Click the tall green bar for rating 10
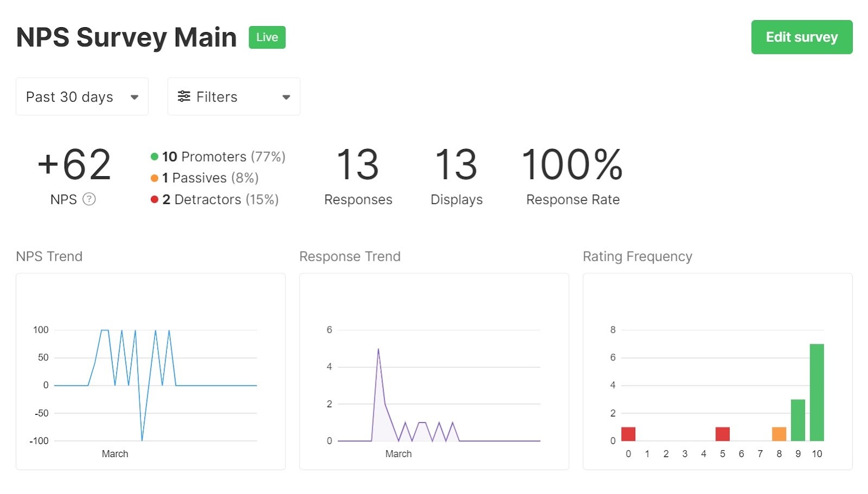 [816, 392]
